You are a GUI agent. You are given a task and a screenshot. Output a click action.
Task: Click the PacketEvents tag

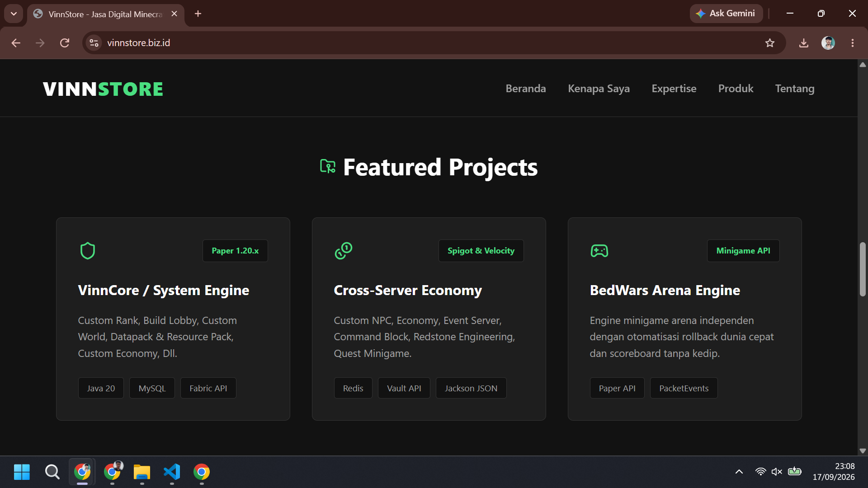(x=684, y=388)
